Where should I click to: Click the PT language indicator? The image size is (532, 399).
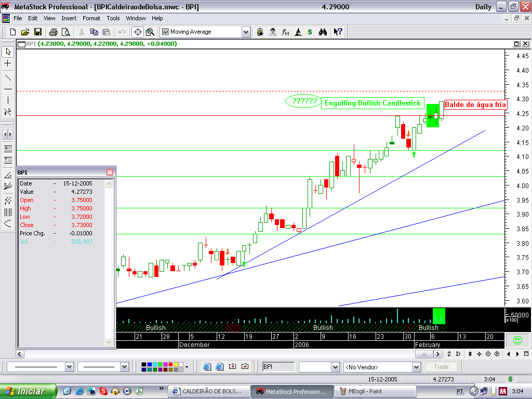click(x=460, y=392)
